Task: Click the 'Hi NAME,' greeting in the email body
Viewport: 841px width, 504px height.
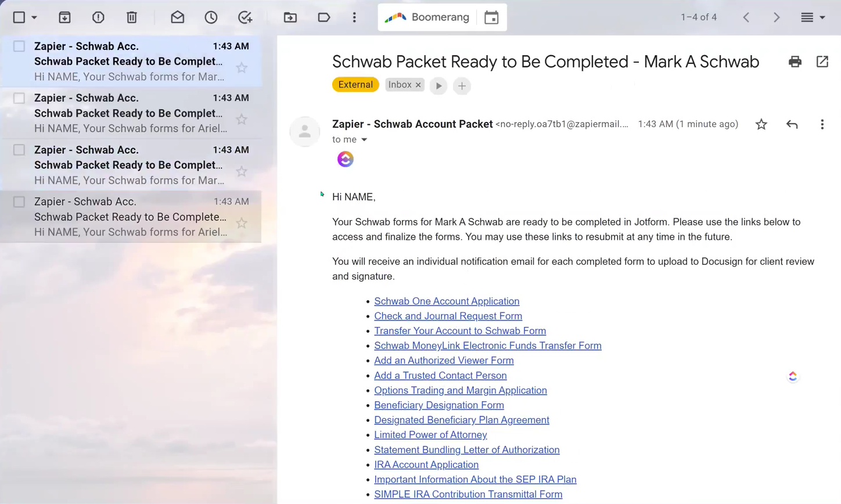Action: click(354, 197)
